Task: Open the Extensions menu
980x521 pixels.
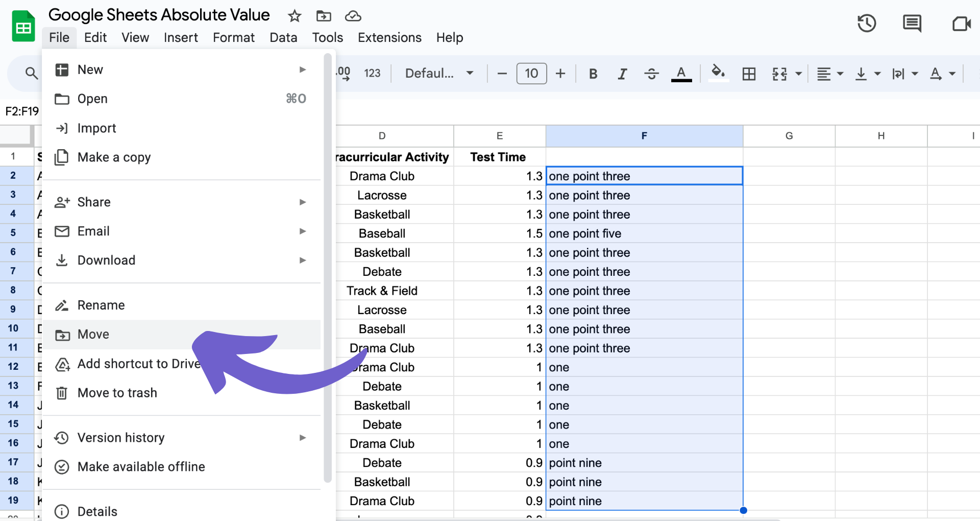Action: [389, 37]
